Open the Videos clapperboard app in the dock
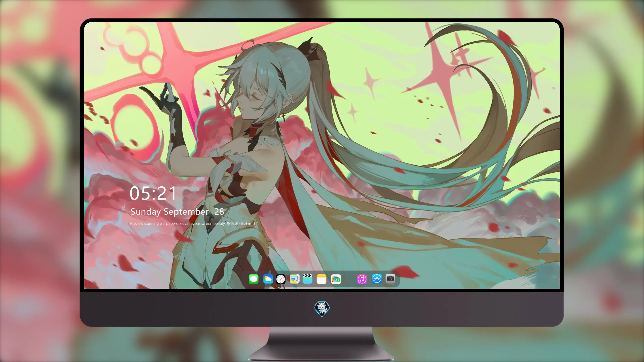This screenshot has width=644, height=362. tap(308, 279)
